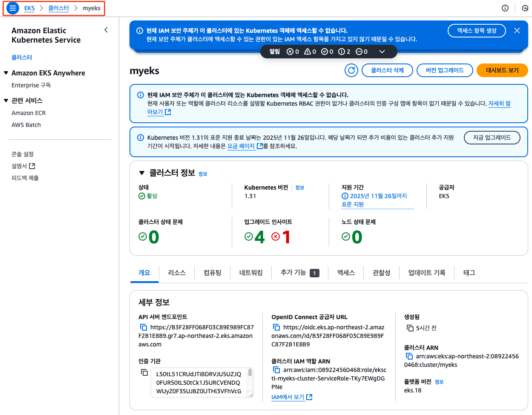Click the 버전 업그레이드 button

tap(445, 70)
